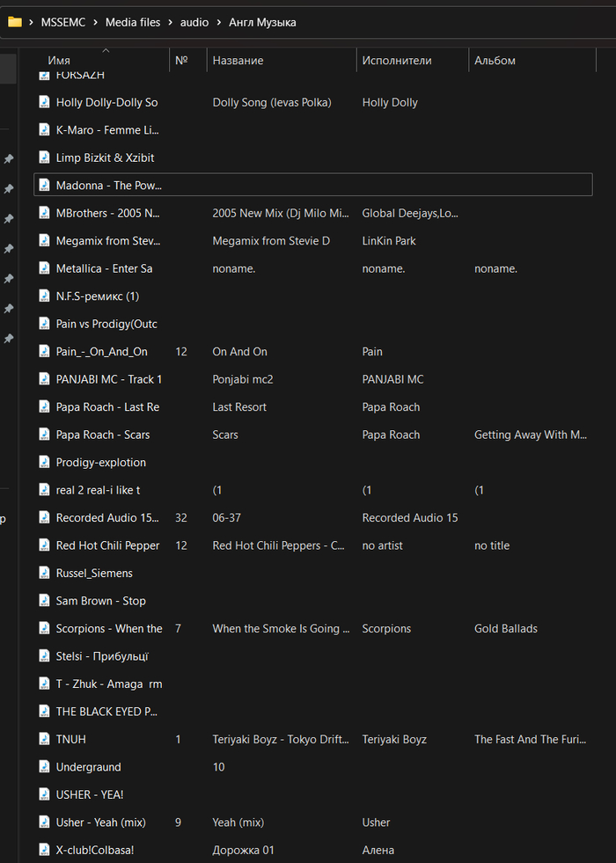Select the Holly Dolly-Dolly So file icon

(x=45, y=102)
